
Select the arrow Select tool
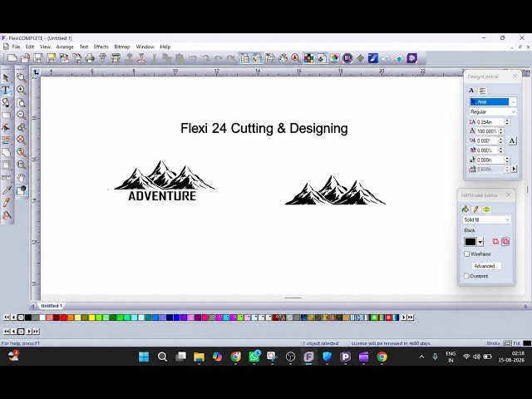tap(6, 77)
